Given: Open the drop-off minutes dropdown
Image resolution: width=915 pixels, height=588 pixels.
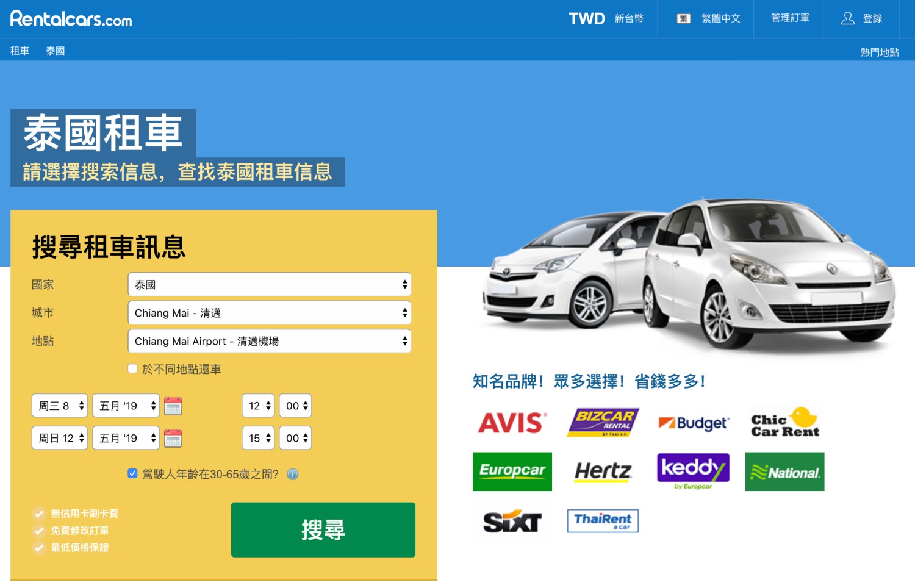Looking at the screenshot, I should (296, 438).
